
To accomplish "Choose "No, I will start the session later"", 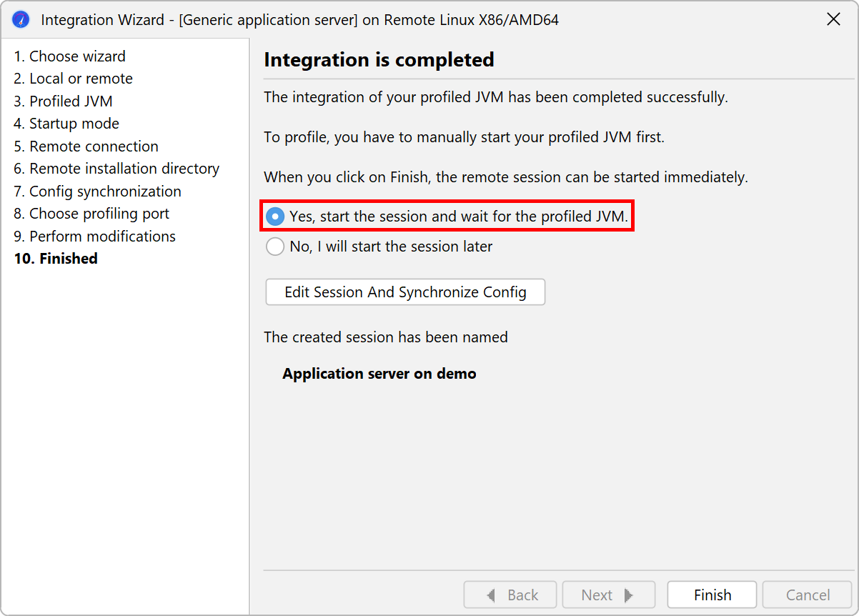I will coord(275,247).
